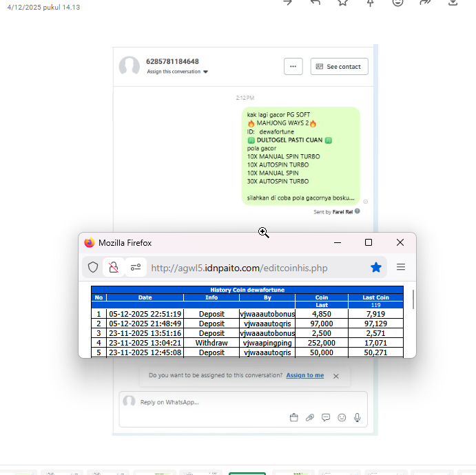
Task: Click the reply arrow icon in viewer toolbar
Action: click(315, 3)
